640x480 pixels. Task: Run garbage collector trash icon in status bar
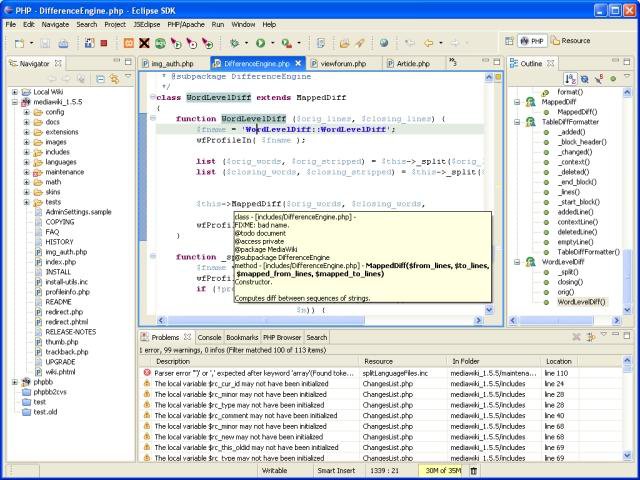(x=472, y=470)
